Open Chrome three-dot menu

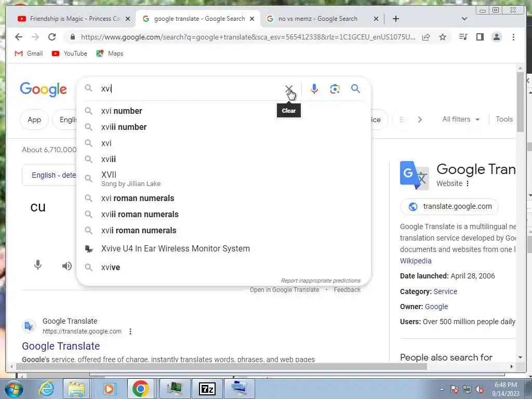click(513, 37)
